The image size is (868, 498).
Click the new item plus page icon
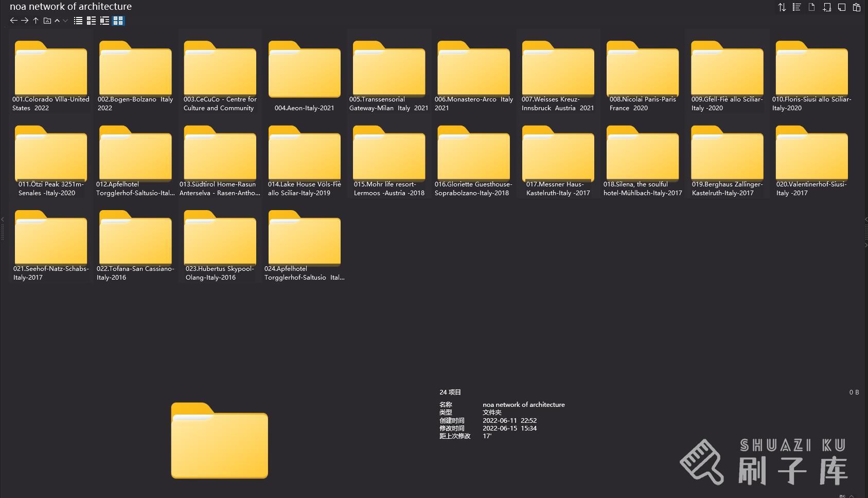[827, 7]
